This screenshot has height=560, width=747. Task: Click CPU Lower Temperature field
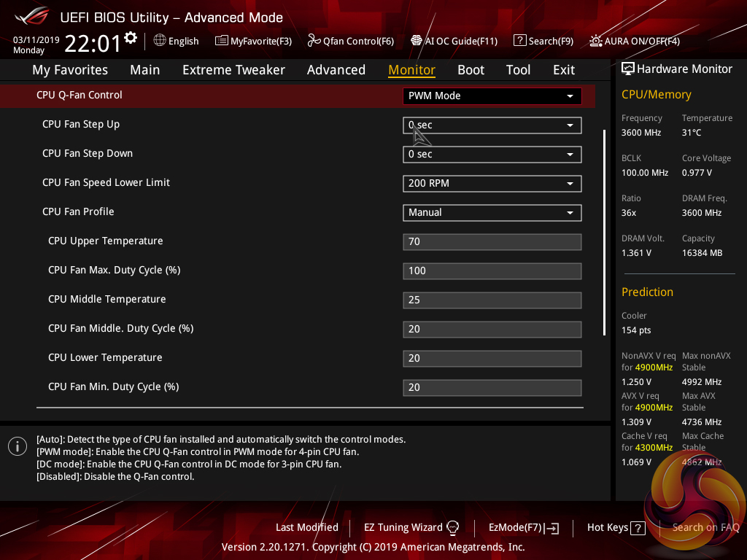tap(492, 358)
